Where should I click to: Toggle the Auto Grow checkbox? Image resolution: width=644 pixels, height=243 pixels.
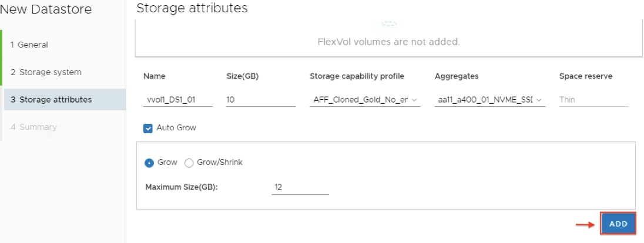148,129
